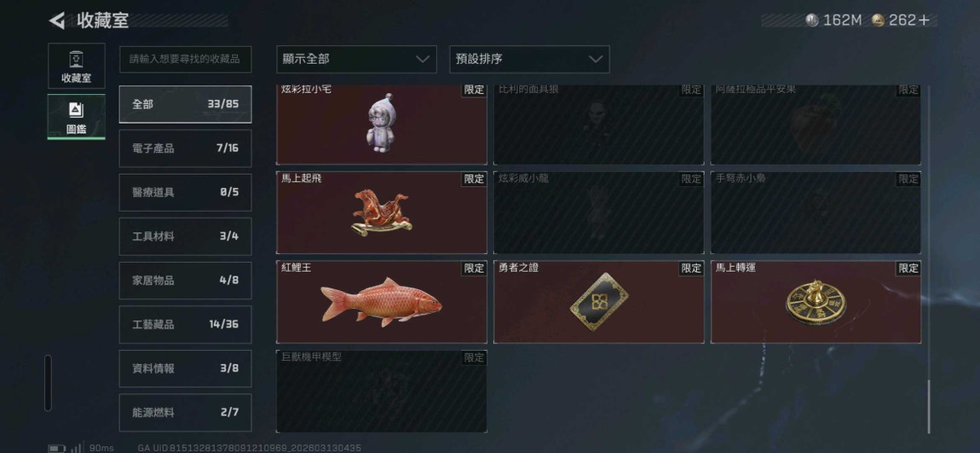This screenshot has height=453, width=980.
Task: Open the 紅鯉王 fish collectible
Action: (381, 302)
